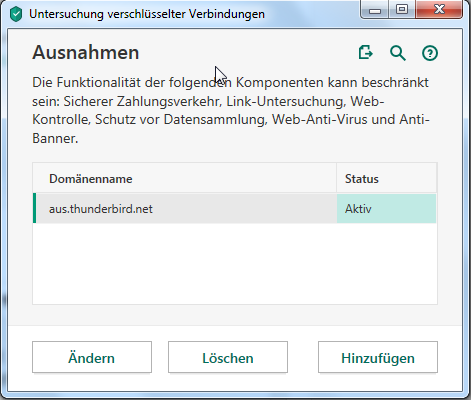
Task: Sort by the Status column header
Action: click(x=387, y=179)
